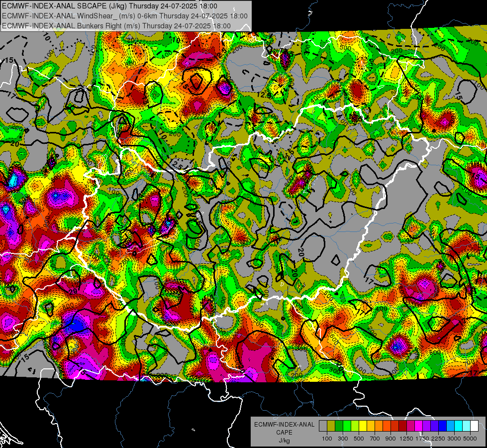Viewport: 487px width, 448px height.
Task: Click the 500 tick label in the legend bar
Action: [359, 439]
